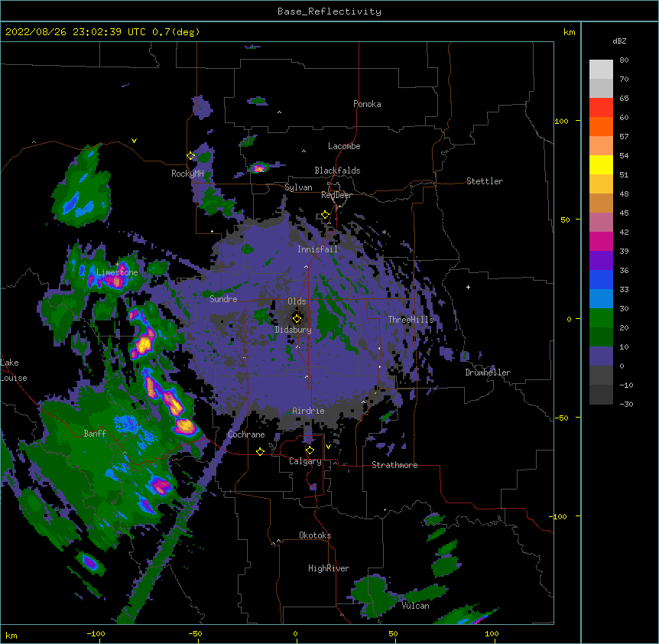Click the -50 tick on the right axis
This screenshot has height=644, width=659.
pyautogui.click(x=561, y=418)
